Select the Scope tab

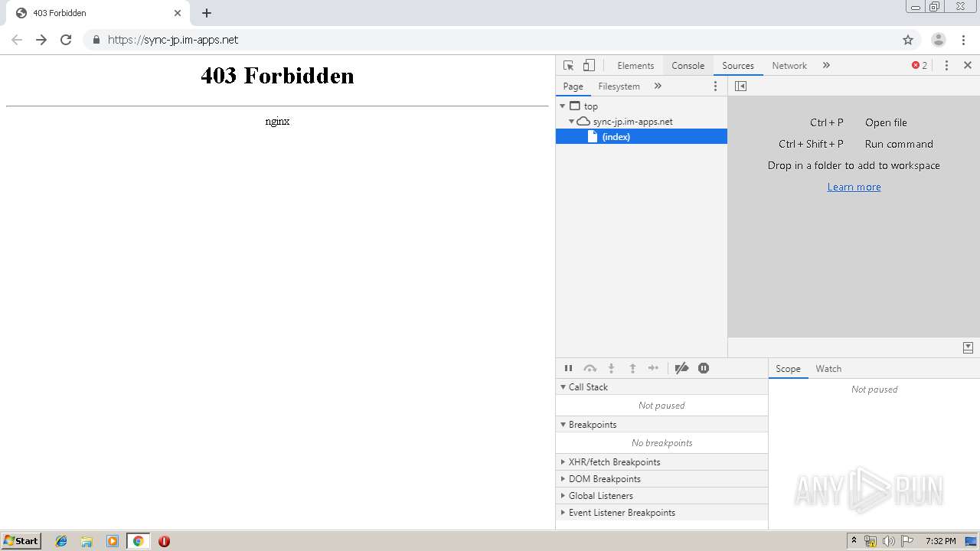click(788, 369)
